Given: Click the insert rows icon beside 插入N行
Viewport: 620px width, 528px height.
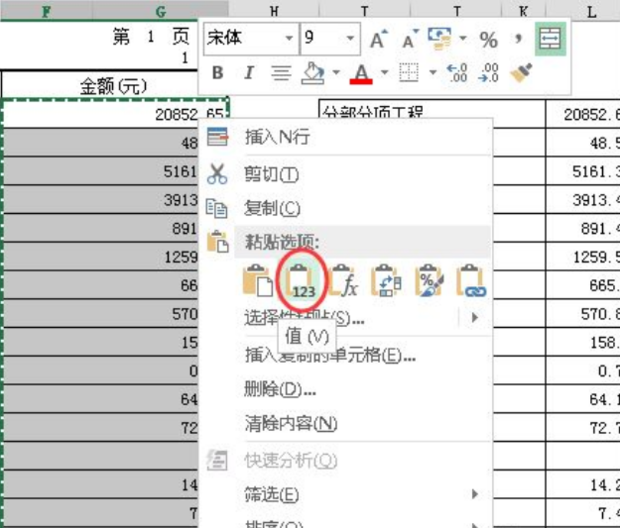Looking at the screenshot, I should point(217,137).
